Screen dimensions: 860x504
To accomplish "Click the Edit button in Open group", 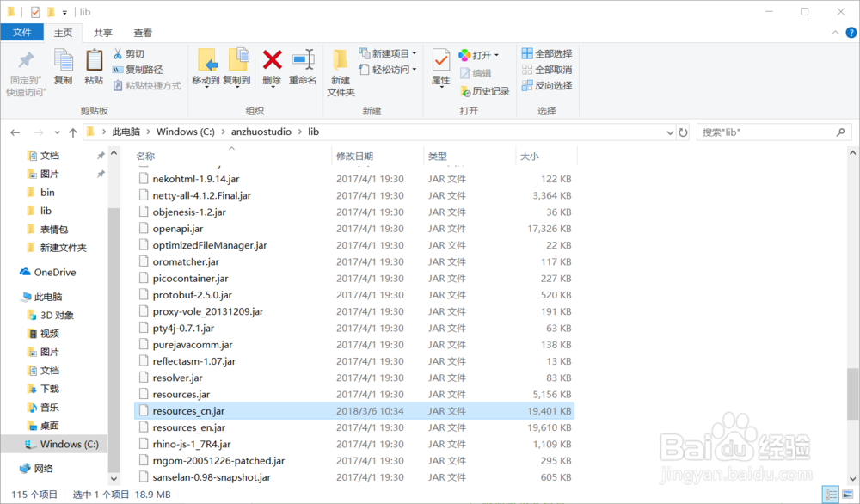I will tap(475, 73).
